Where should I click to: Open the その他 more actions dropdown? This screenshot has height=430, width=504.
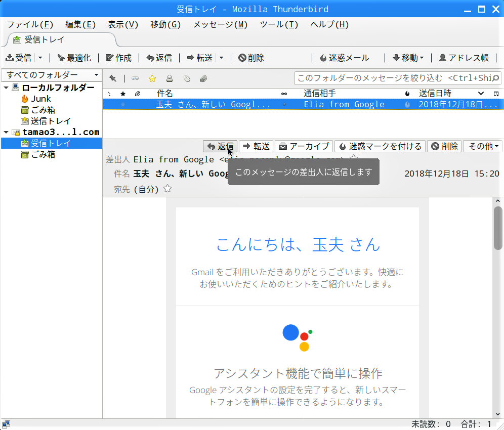coord(483,146)
